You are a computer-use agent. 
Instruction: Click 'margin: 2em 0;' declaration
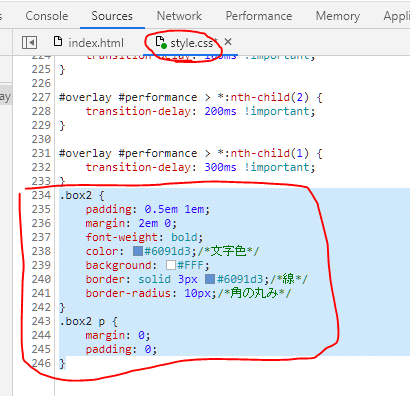[x=131, y=223]
